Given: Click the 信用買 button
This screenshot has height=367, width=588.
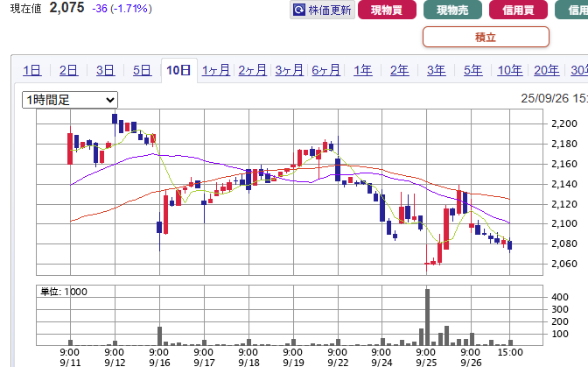Looking at the screenshot, I should click(x=518, y=10).
